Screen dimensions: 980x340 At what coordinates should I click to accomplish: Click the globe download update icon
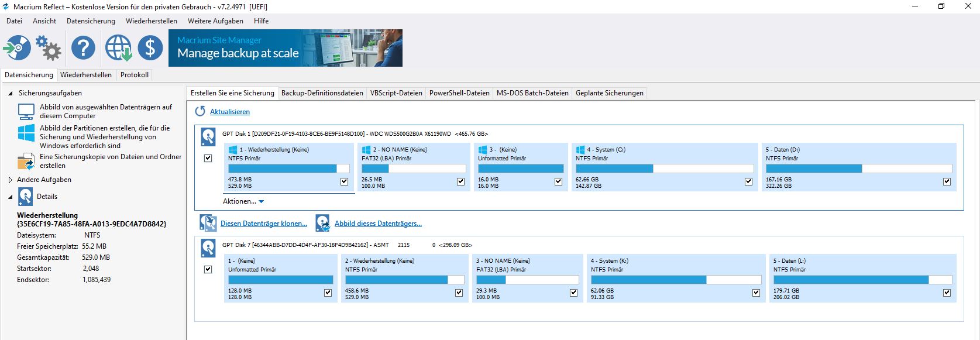pos(118,47)
